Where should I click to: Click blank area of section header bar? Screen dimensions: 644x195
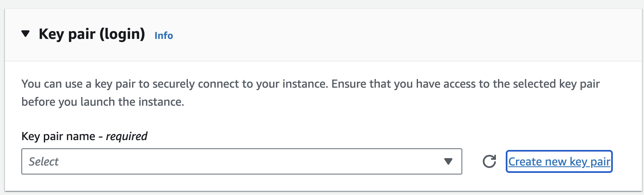click(x=390, y=35)
